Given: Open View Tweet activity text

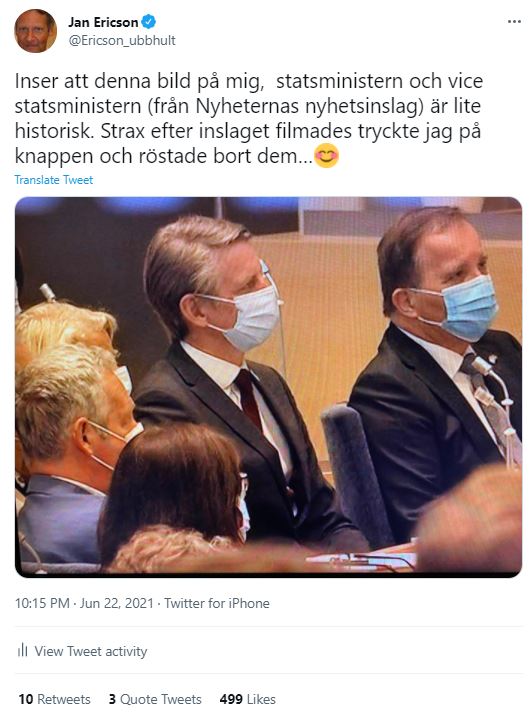Looking at the screenshot, I should click(x=91, y=651).
